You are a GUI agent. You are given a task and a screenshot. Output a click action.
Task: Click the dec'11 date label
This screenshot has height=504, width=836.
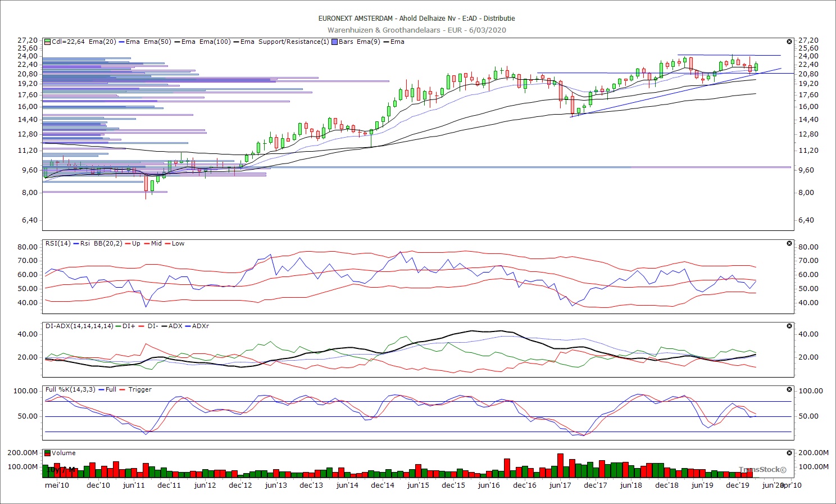(169, 485)
